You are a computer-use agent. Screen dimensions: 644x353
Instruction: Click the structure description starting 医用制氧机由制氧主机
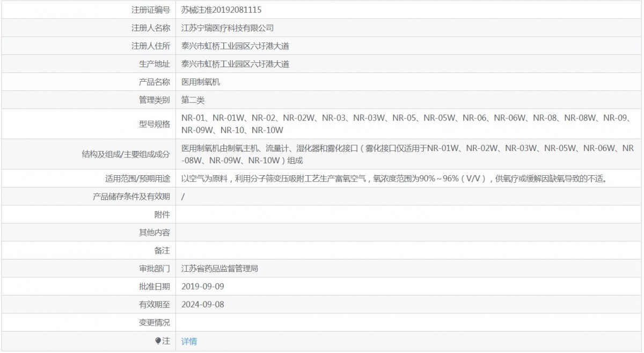[x=408, y=154]
